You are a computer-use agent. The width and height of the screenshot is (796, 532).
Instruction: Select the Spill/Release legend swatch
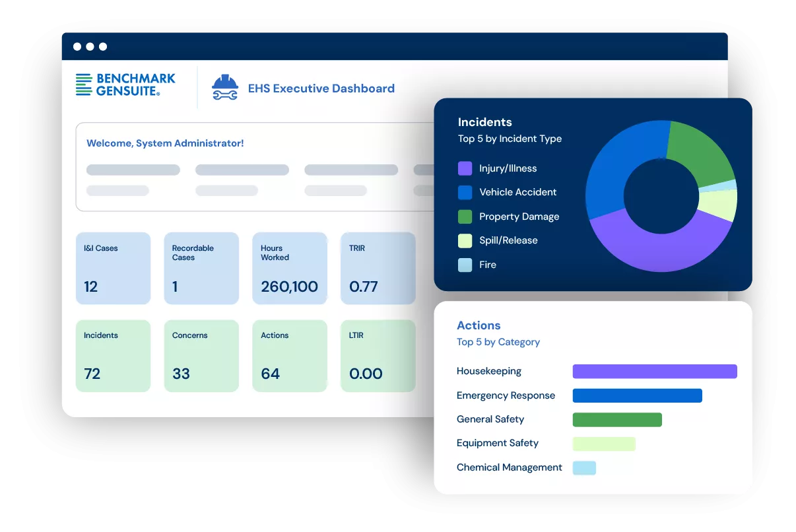[465, 240]
